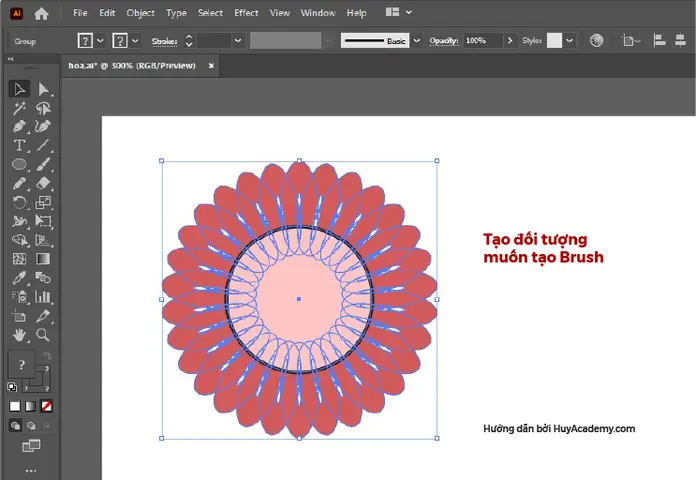The width and height of the screenshot is (696, 480).
Task: Open stroke weight dropdown
Action: [x=238, y=41]
